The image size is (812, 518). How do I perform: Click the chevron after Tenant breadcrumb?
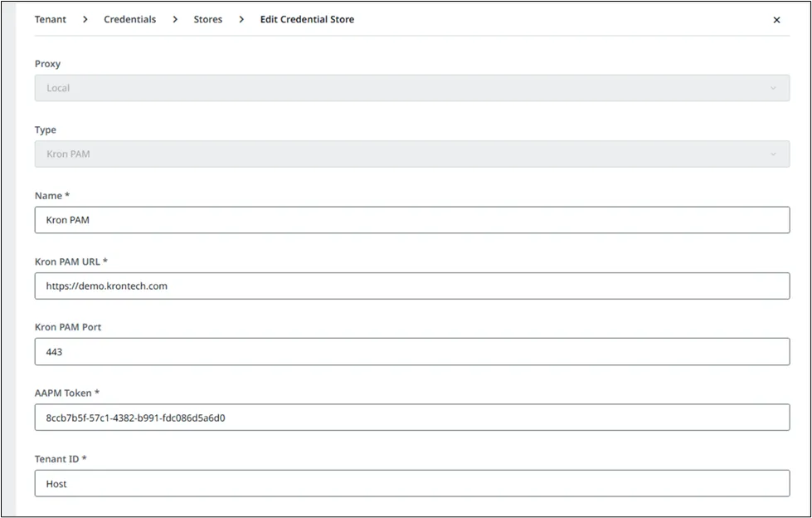(85, 19)
